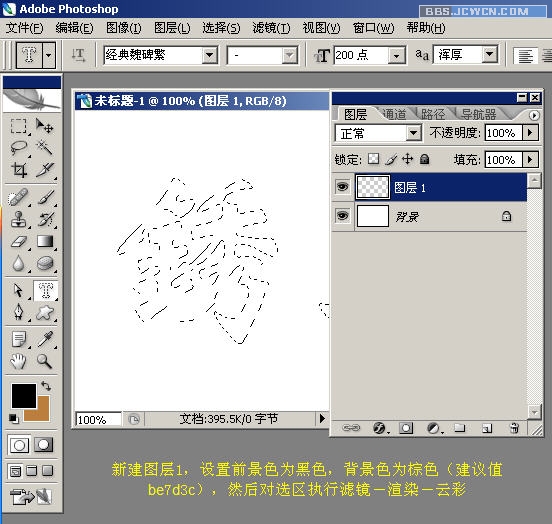Click the trash icon in layers panel
This screenshot has height=524, width=552.
(x=514, y=428)
